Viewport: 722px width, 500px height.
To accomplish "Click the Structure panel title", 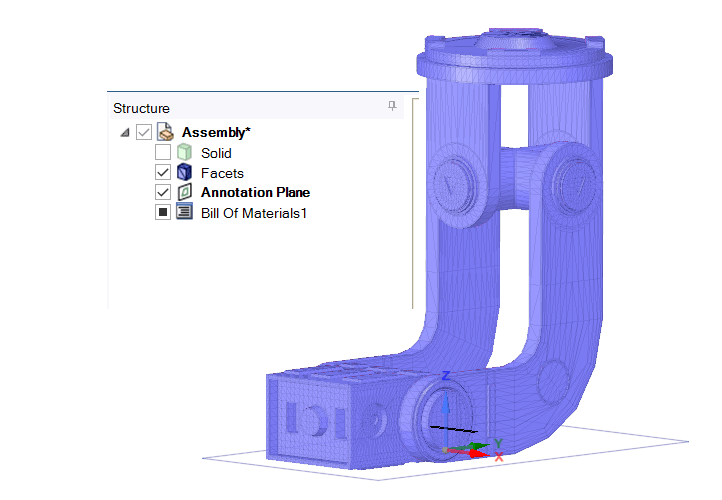I will 141,108.
